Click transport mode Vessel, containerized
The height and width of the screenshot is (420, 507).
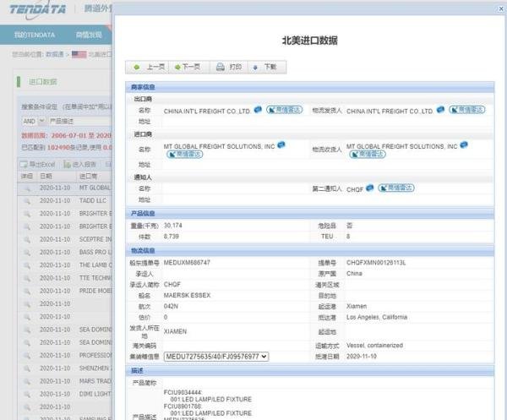point(374,346)
